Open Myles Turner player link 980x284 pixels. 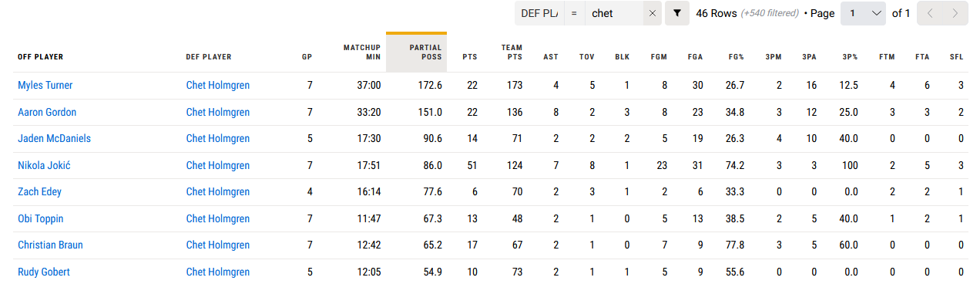click(x=45, y=86)
